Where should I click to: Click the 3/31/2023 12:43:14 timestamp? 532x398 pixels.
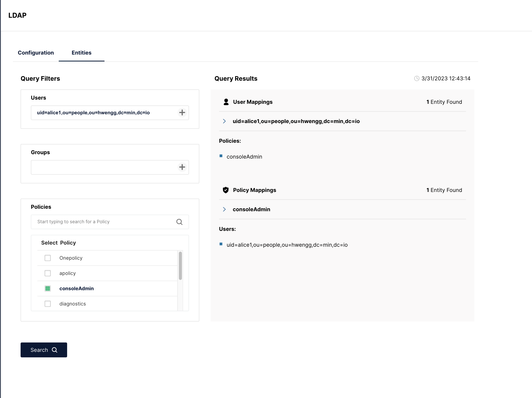pyautogui.click(x=446, y=78)
